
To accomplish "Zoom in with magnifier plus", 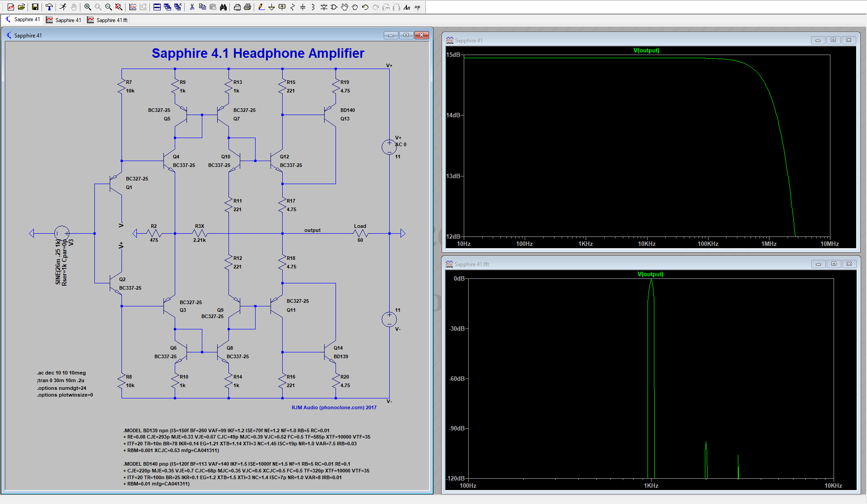I will (88, 7).
